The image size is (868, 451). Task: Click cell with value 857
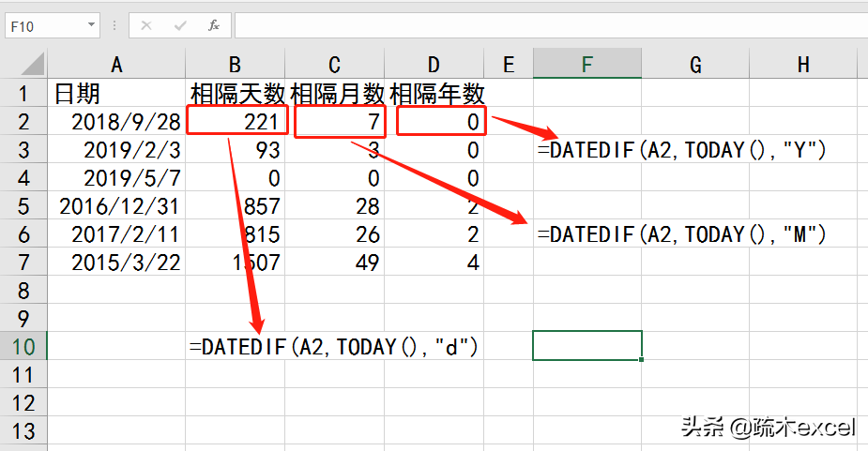[235, 206]
